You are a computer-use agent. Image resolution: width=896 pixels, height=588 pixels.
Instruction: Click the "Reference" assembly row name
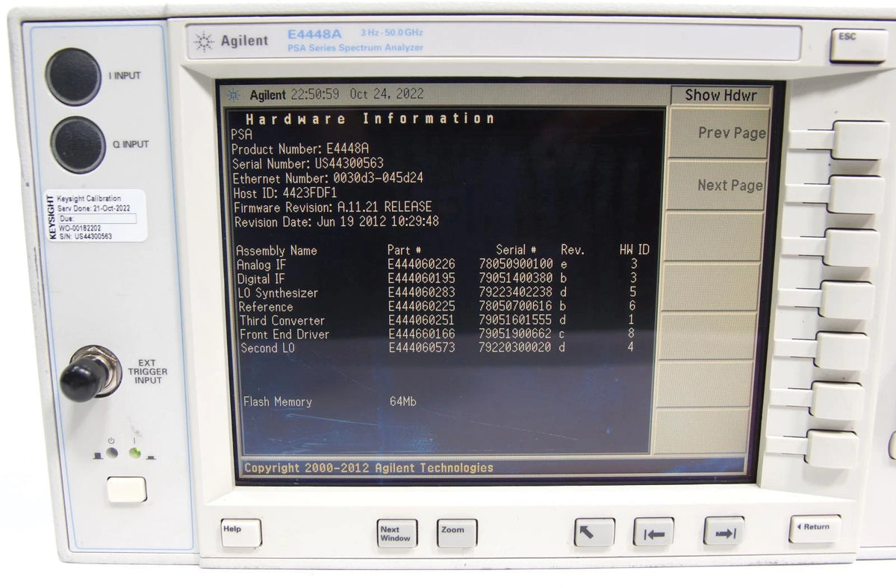(266, 307)
